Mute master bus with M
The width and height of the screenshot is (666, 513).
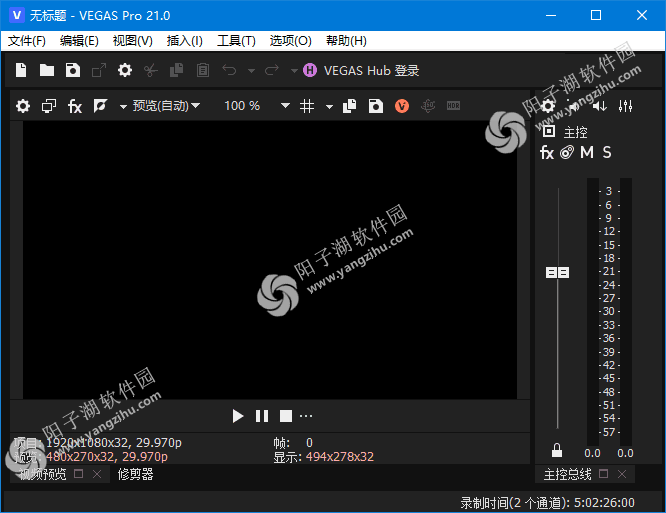point(587,152)
